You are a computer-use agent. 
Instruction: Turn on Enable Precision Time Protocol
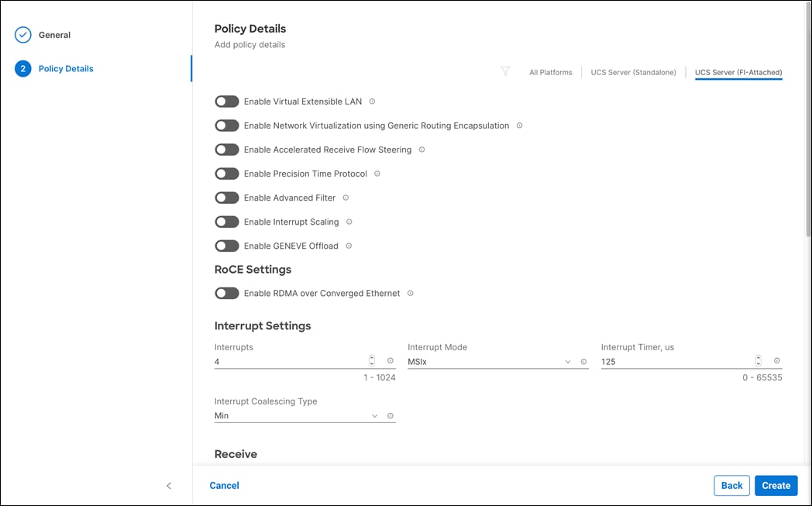[x=226, y=174]
